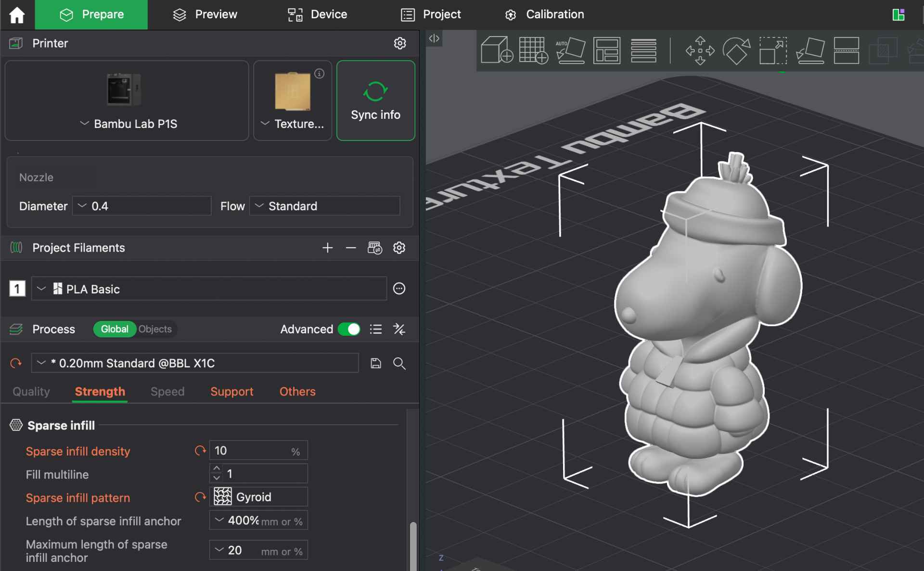
Task: Switch to the Quality settings tab
Action: [31, 392]
